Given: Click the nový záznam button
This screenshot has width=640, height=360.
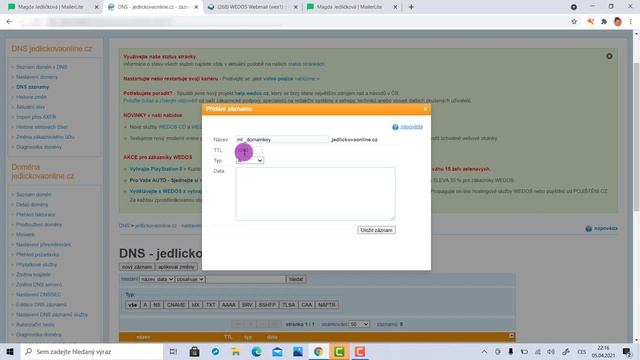Looking at the screenshot, I should (x=137, y=267).
